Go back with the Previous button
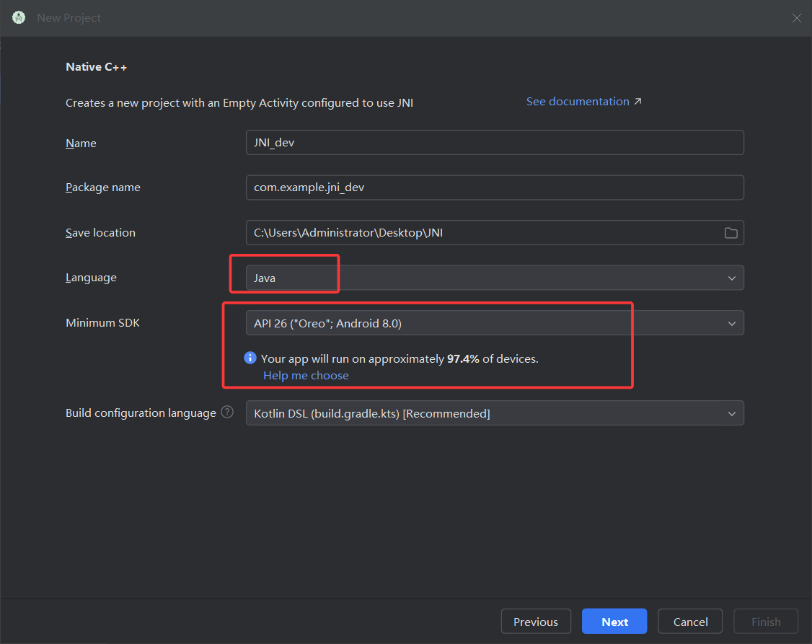Viewport: 812px width, 644px height. [535, 622]
